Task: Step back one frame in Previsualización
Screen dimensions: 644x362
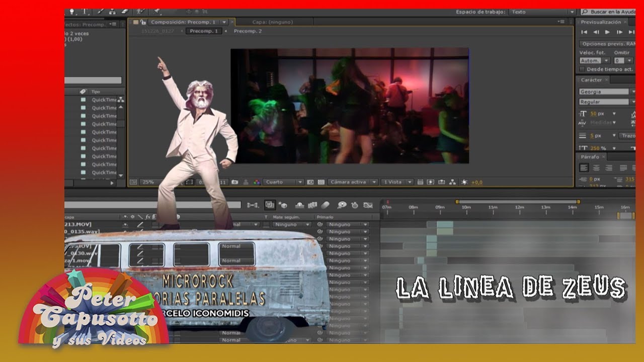Action: tap(596, 32)
